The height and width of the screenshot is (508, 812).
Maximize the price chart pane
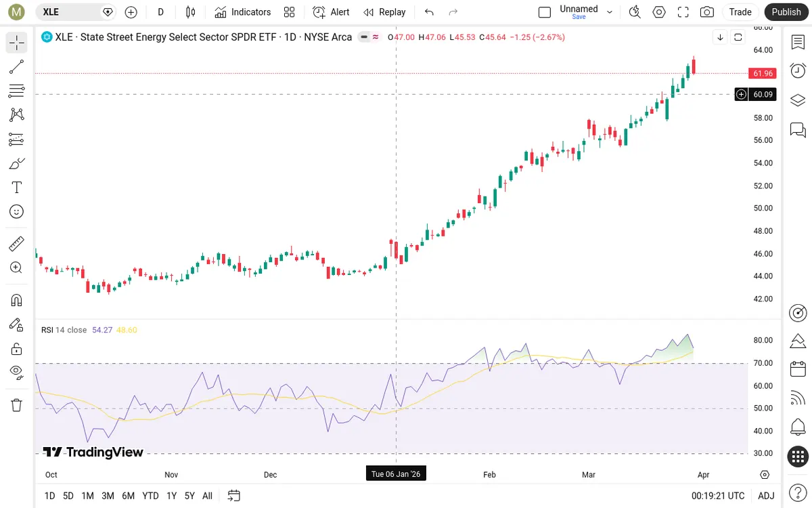point(738,37)
